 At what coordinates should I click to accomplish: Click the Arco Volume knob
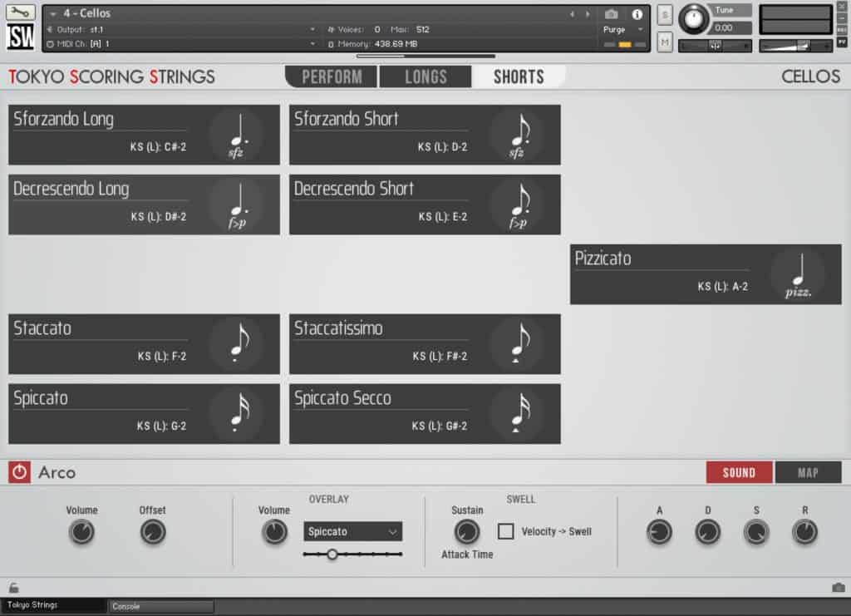(x=82, y=532)
